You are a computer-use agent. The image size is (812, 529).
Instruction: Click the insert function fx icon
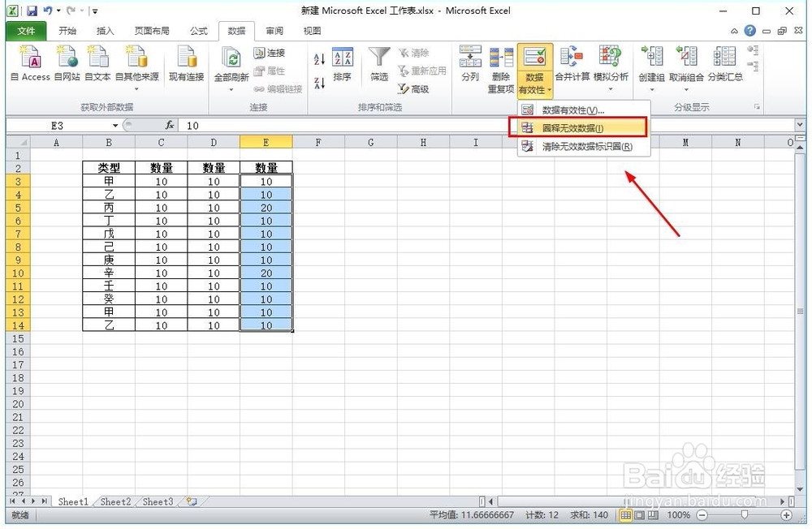[170, 125]
